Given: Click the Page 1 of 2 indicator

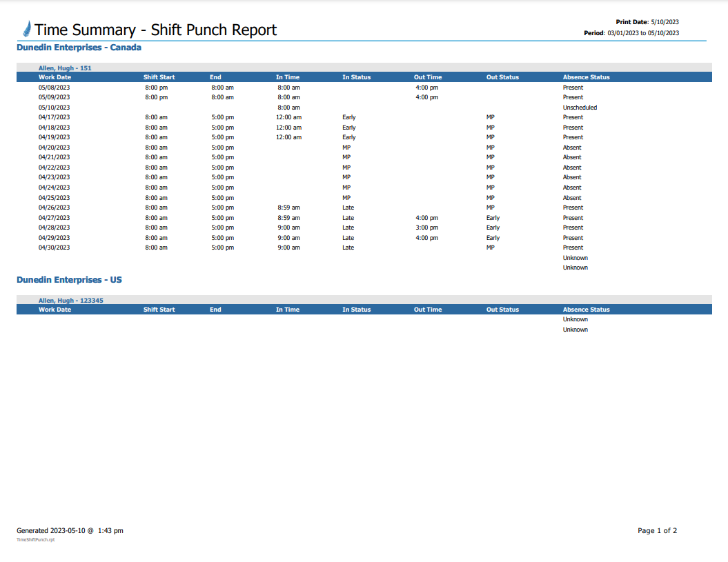Looking at the screenshot, I should (x=657, y=530).
